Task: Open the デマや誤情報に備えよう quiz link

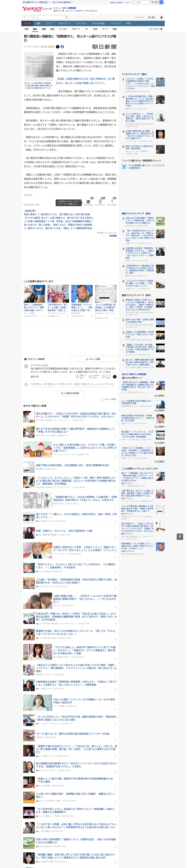Action: [x=146, y=167]
